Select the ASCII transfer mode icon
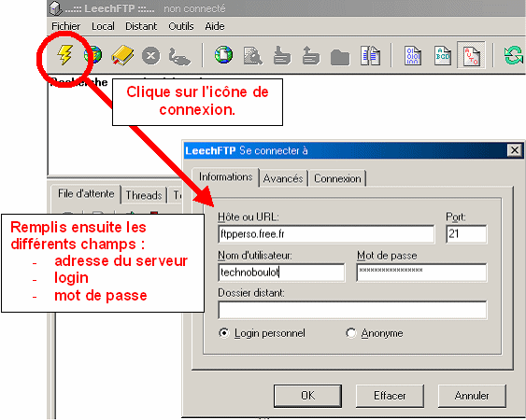This screenshot has width=526, height=420. tap(443, 56)
